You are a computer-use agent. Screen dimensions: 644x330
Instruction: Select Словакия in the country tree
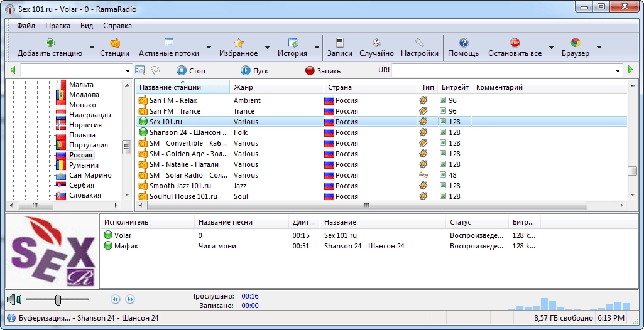coord(85,195)
